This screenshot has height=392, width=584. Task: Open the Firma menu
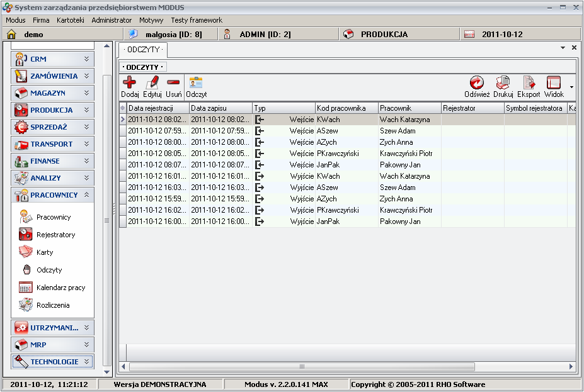tap(41, 20)
